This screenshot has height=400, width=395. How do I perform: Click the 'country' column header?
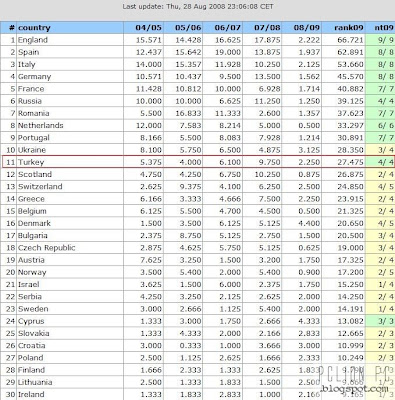click(34, 28)
